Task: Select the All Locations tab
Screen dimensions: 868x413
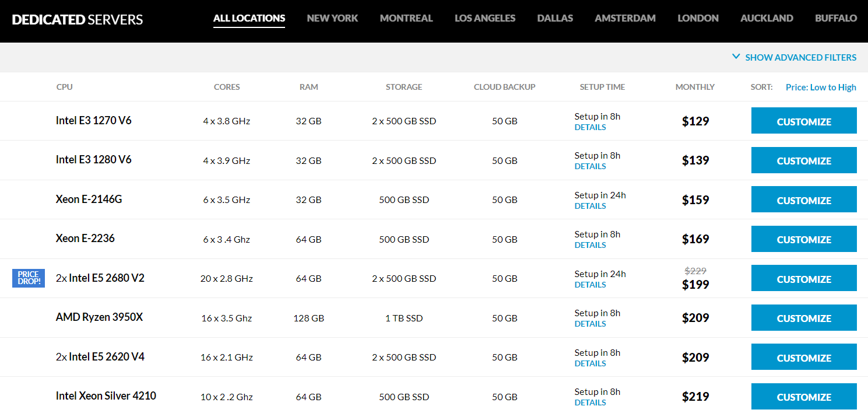Action: (x=249, y=18)
